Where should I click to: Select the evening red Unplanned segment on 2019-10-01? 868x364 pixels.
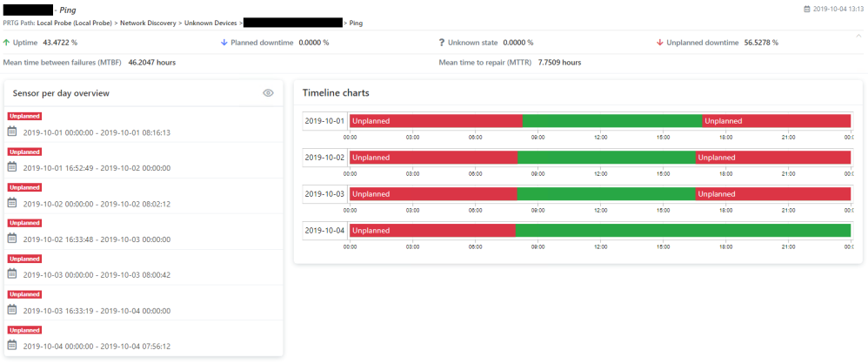click(776, 121)
